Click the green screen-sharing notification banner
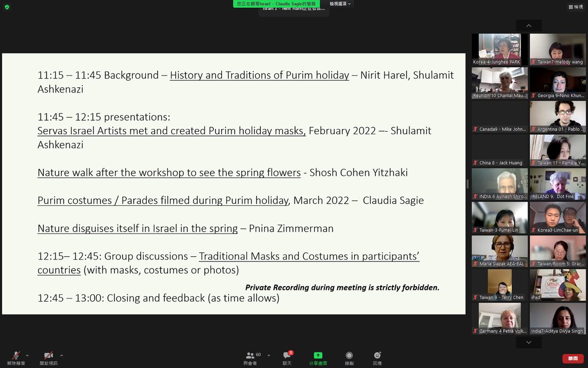Image resolution: width=588 pixels, height=368 pixels. click(276, 4)
